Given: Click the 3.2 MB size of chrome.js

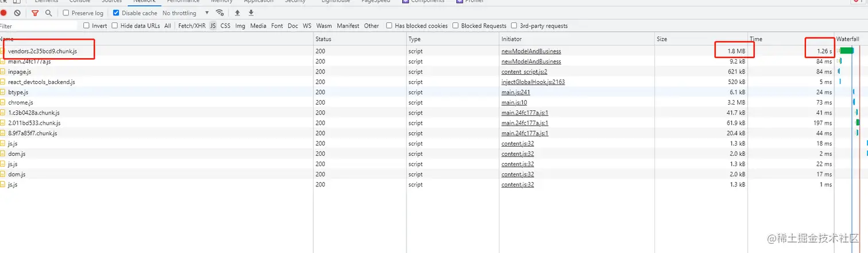Looking at the screenshot, I should click(x=737, y=102).
